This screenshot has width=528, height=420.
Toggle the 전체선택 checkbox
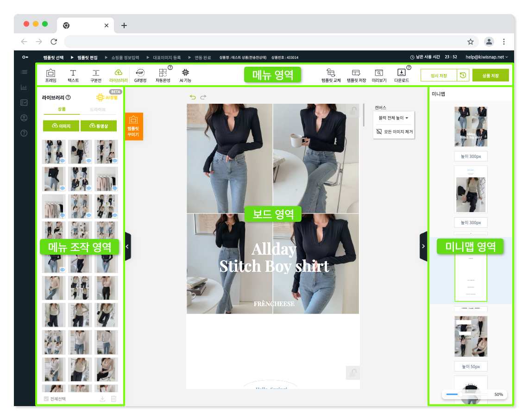coord(46,399)
